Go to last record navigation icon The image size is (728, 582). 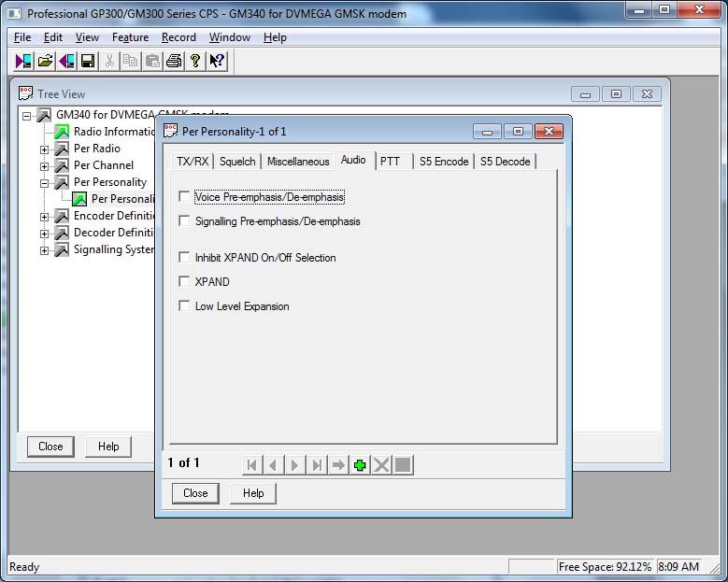[x=317, y=464]
